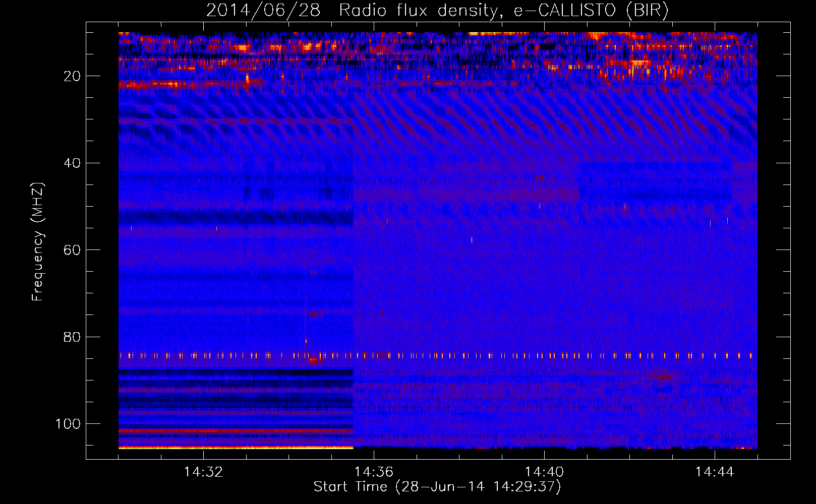Click the "Frequency (MHZ)" axis label
Viewport: 816px width, 504px height.
(38, 241)
